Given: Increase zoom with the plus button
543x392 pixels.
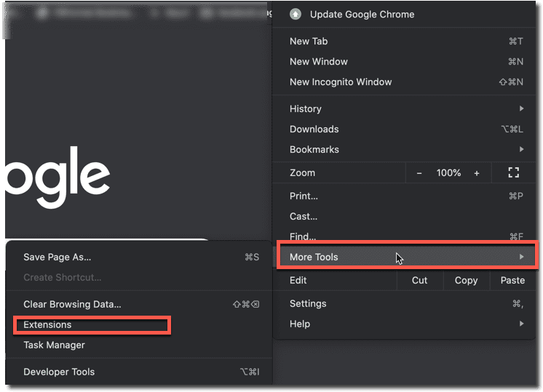Looking at the screenshot, I should point(477,173).
